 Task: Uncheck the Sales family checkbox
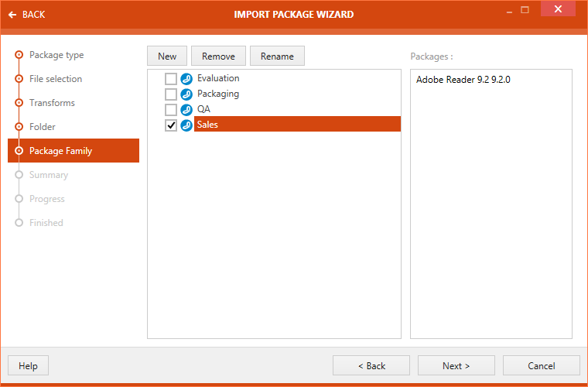coord(171,125)
